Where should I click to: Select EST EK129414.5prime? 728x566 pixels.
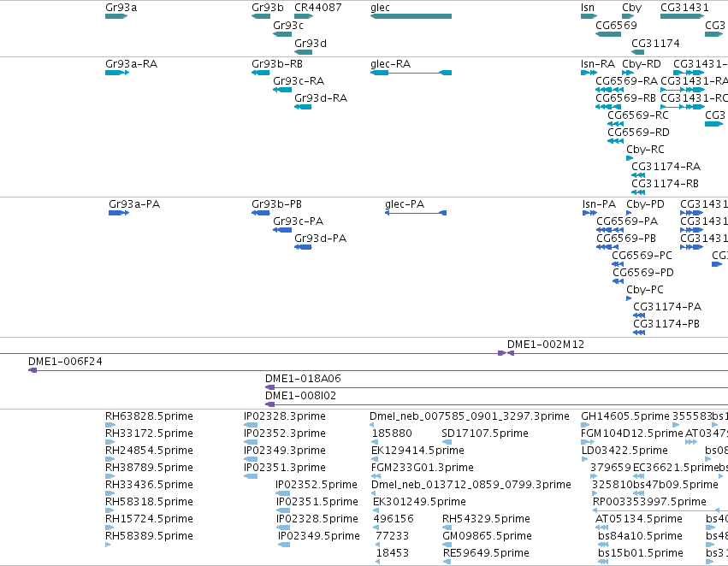pos(373,459)
